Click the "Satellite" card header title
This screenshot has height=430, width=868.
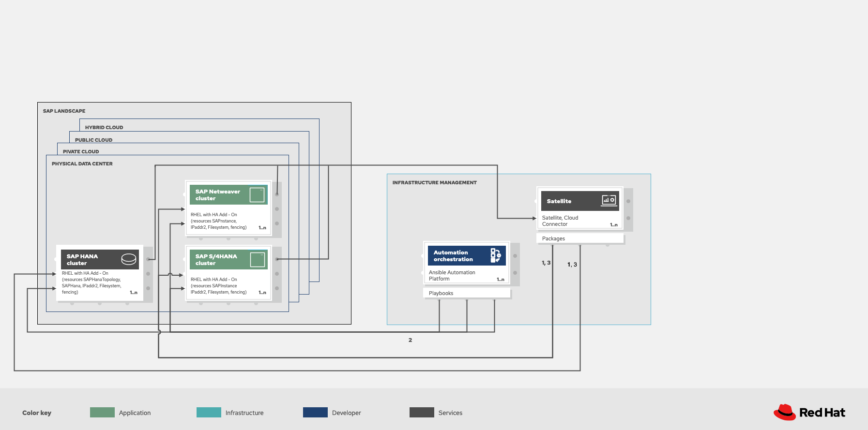point(559,201)
